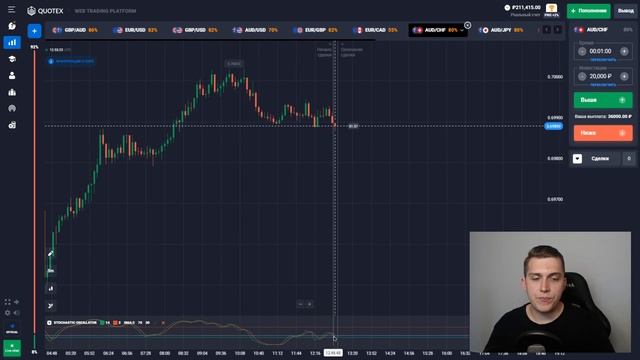Open the market analytics sidebar icon
This screenshot has width=640, height=360.
coord(12,92)
